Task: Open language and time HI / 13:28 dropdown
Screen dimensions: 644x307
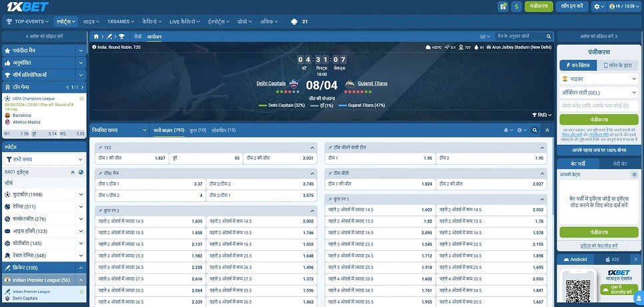Action: [624, 7]
